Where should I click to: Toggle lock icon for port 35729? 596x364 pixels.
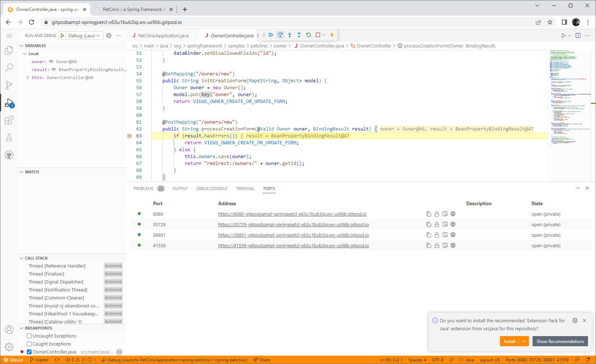point(437,224)
